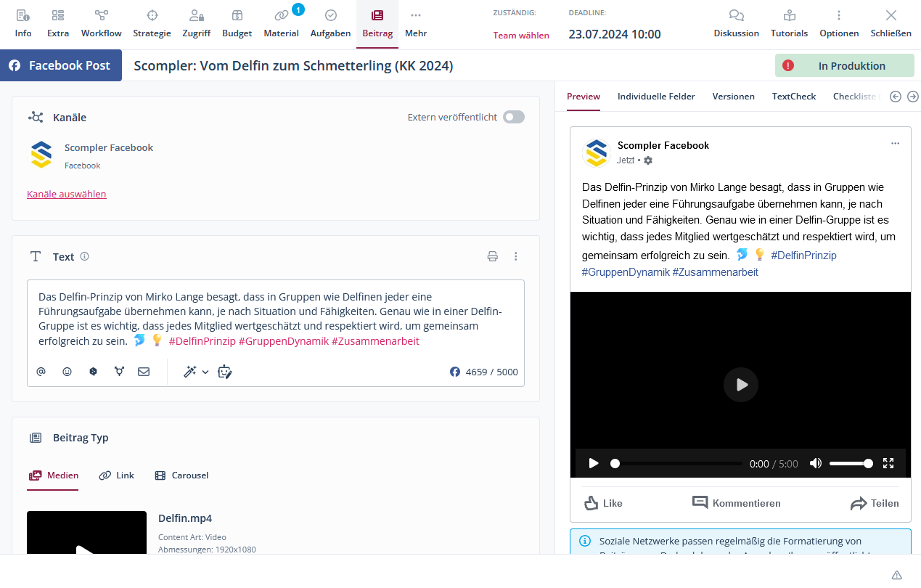Image resolution: width=921 pixels, height=588 pixels.
Task: Click the In Produktion status button
Action: click(x=844, y=65)
